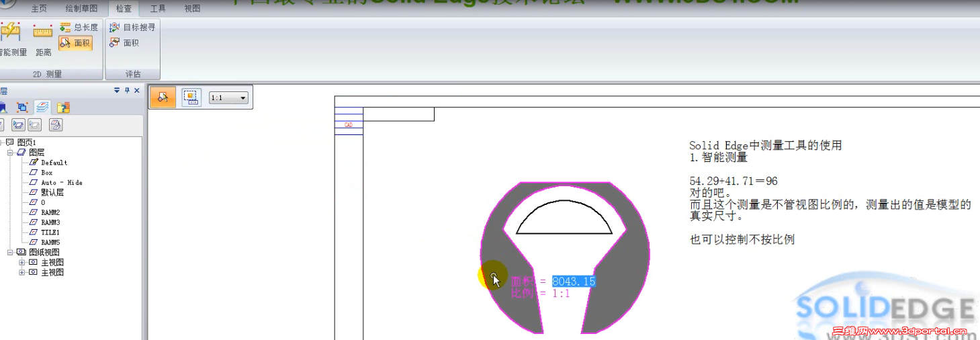Select the 默认层 layer
The height and width of the screenshot is (340, 980).
pos(52,192)
